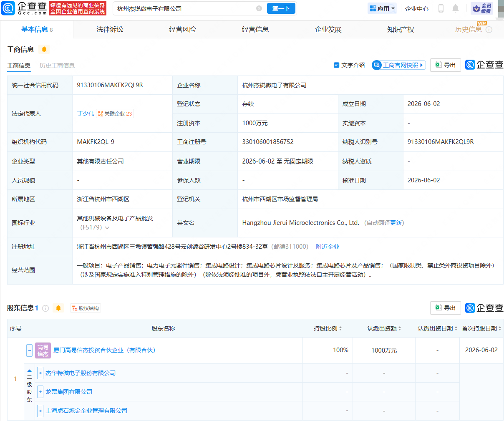Switch to 知识产权 tab
Image resolution: width=504 pixels, height=421 pixels.
pos(401,29)
